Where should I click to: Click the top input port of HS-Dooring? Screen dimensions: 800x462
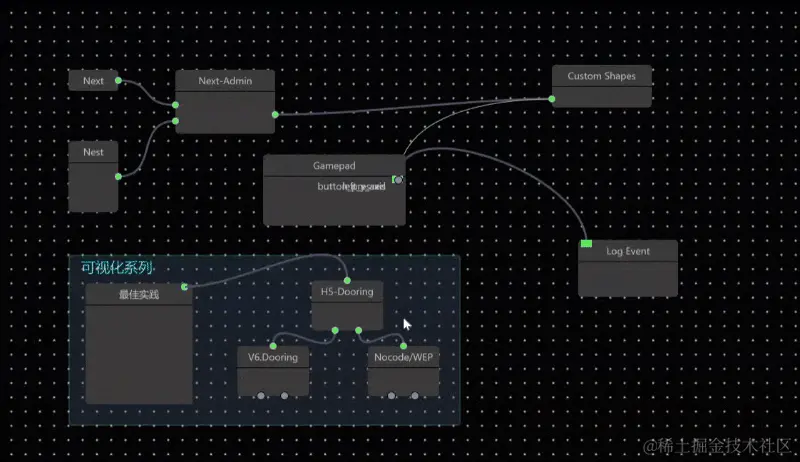click(x=347, y=280)
